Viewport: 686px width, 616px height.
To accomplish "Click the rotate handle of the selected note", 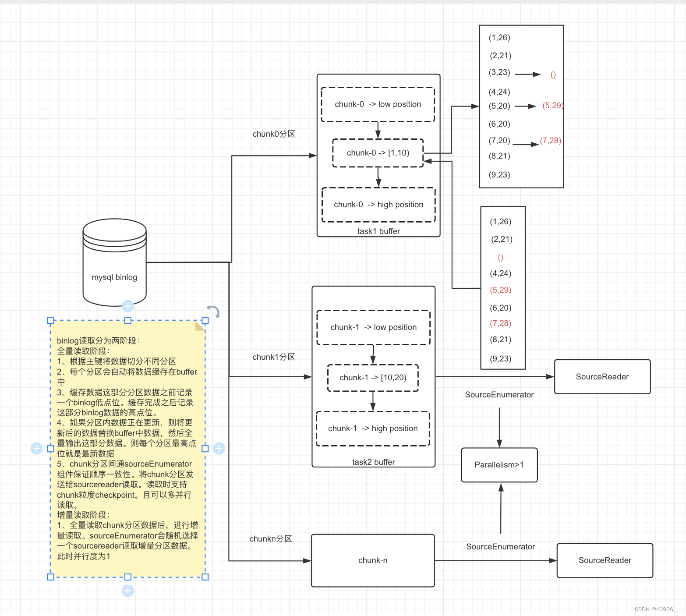I will [x=213, y=311].
